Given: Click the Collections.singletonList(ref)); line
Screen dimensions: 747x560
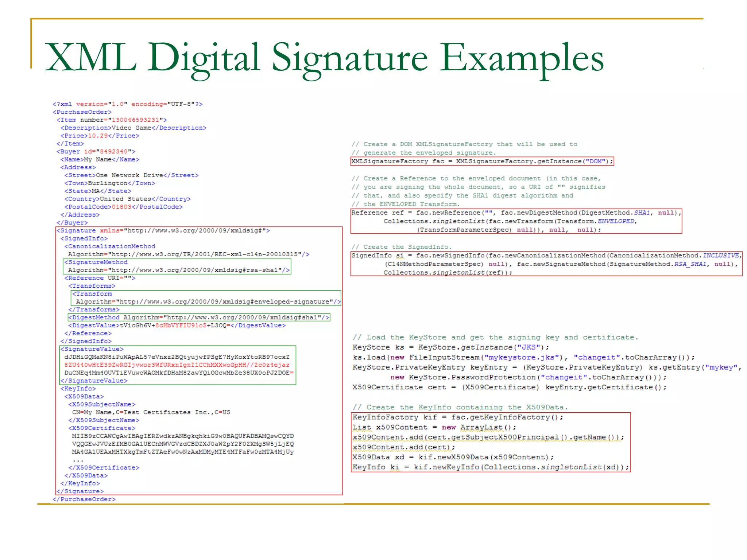Looking at the screenshot, I should click(x=448, y=273).
